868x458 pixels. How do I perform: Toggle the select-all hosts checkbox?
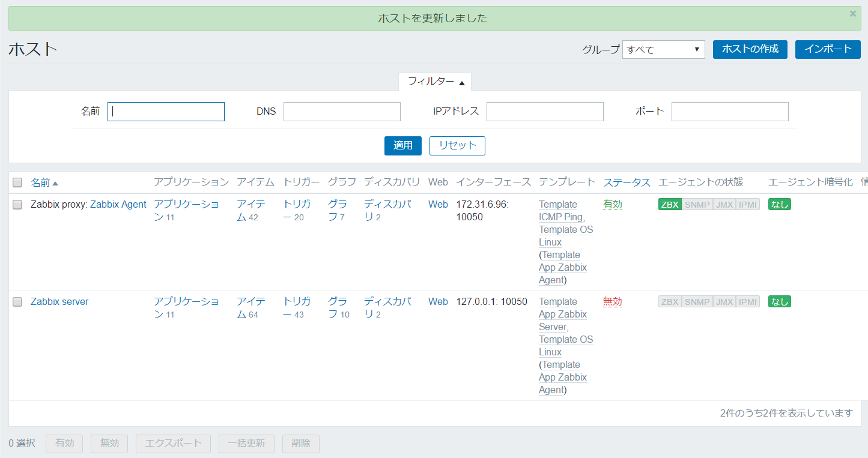[17, 182]
